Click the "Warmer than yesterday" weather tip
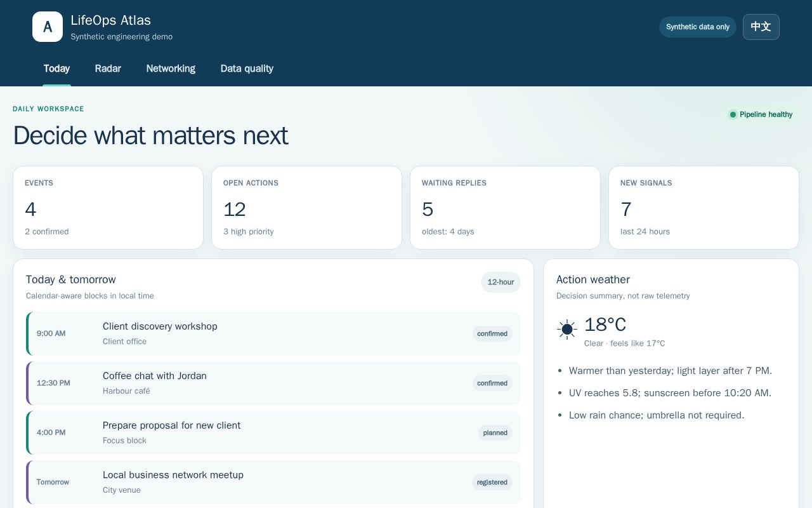 (x=671, y=371)
